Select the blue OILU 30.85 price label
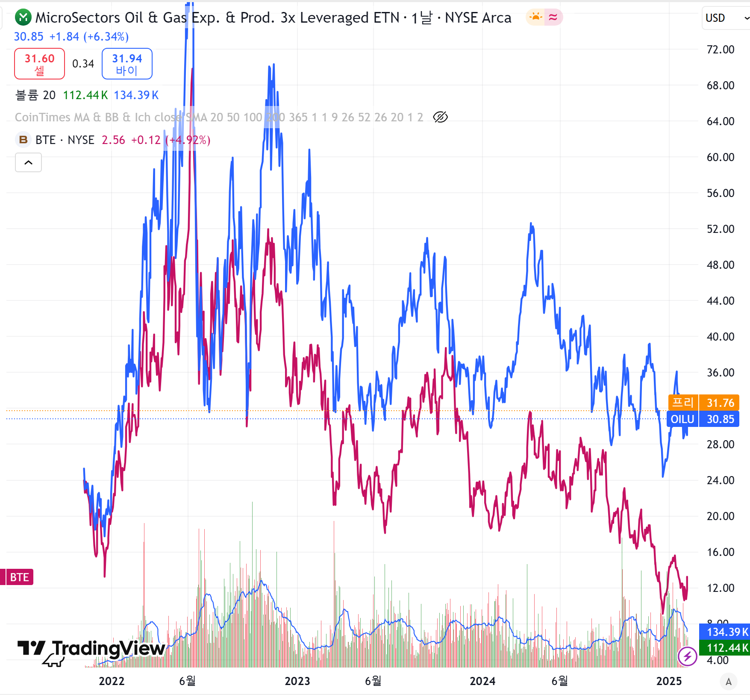This screenshot has height=700, width=750. click(703, 419)
